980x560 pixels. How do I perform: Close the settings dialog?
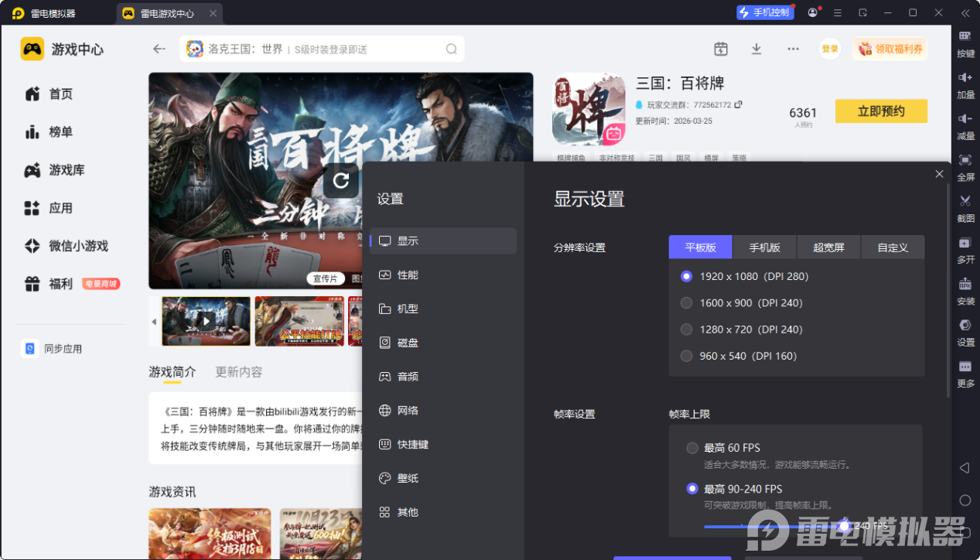point(939,174)
